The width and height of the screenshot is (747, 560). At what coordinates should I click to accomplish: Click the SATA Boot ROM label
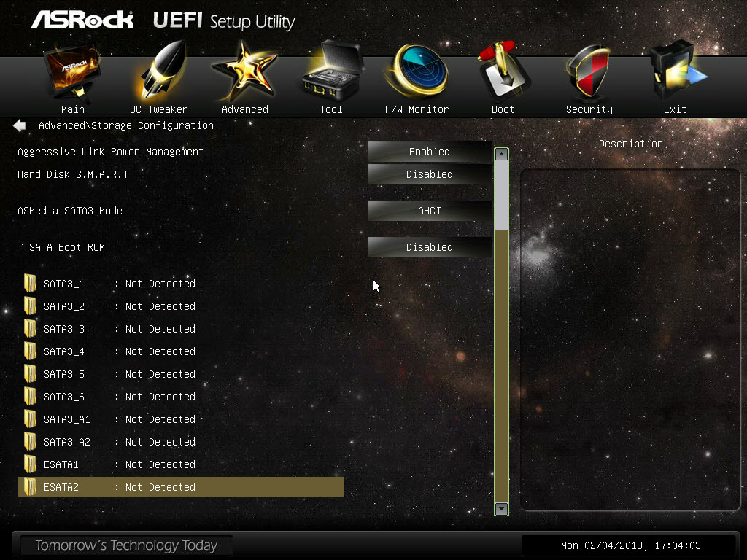(x=66, y=247)
